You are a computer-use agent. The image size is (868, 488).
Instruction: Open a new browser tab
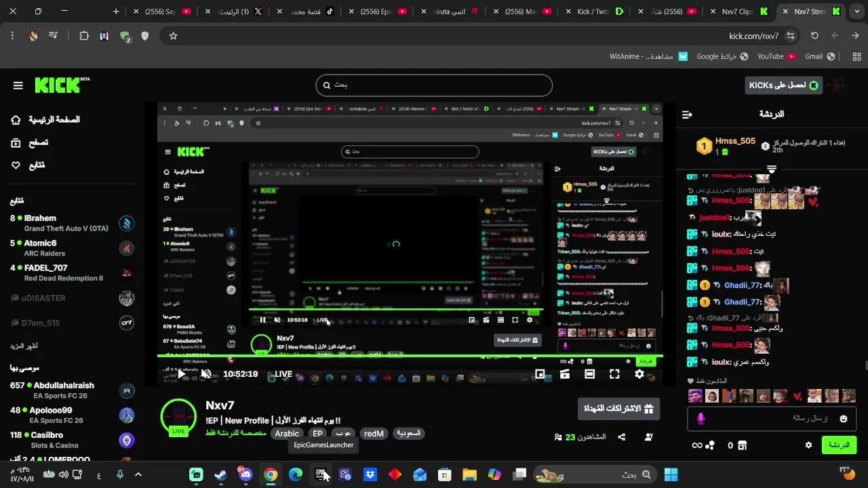tap(116, 12)
